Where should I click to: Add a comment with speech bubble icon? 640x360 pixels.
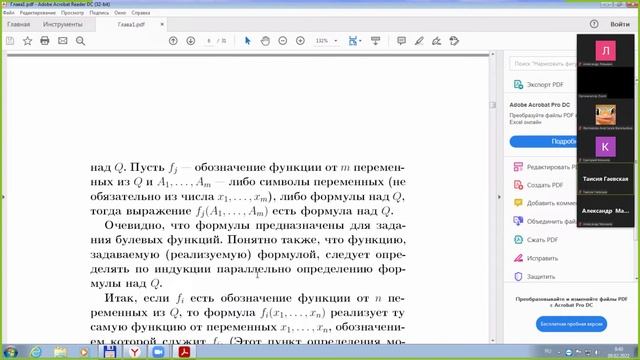pos(402,41)
